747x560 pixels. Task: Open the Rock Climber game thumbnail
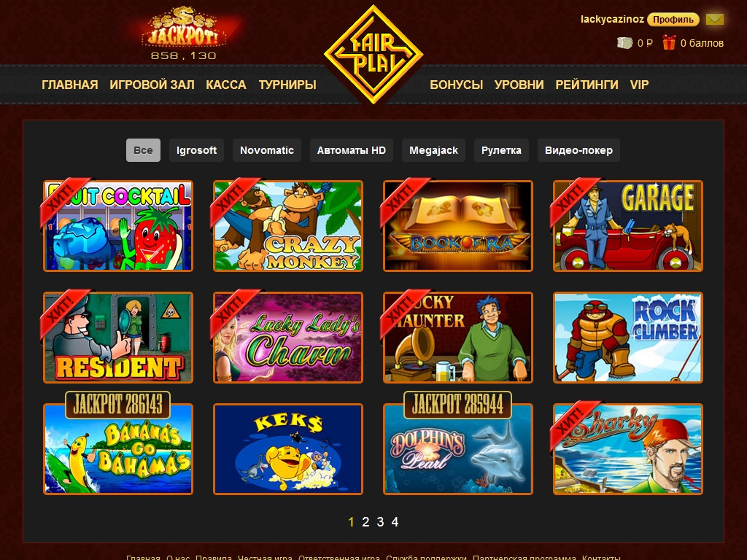(628, 337)
